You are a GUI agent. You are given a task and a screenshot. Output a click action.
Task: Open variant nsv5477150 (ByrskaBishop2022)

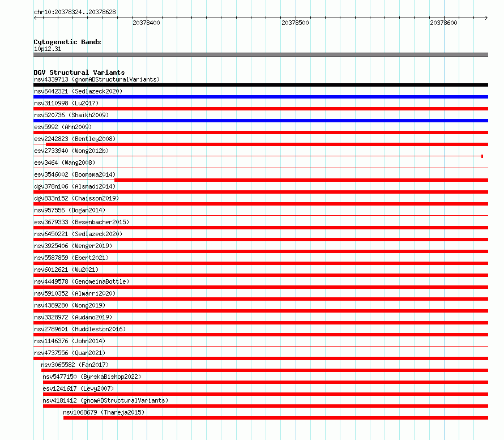click(x=92, y=377)
